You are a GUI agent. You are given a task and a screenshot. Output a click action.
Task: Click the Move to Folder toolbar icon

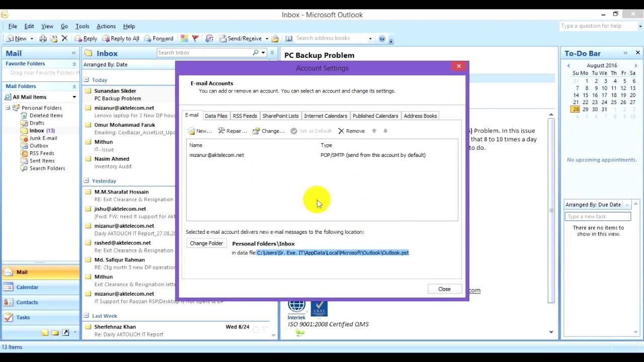53,39
